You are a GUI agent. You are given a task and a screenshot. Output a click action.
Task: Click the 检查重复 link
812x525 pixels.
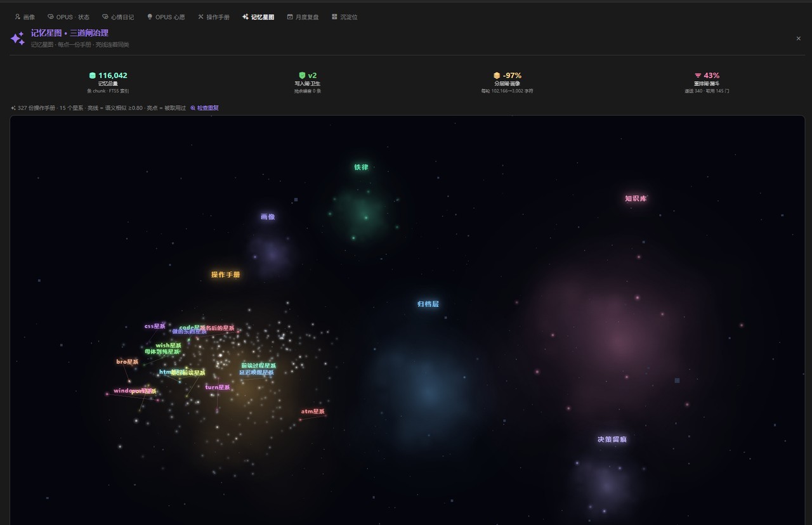click(x=205, y=108)
